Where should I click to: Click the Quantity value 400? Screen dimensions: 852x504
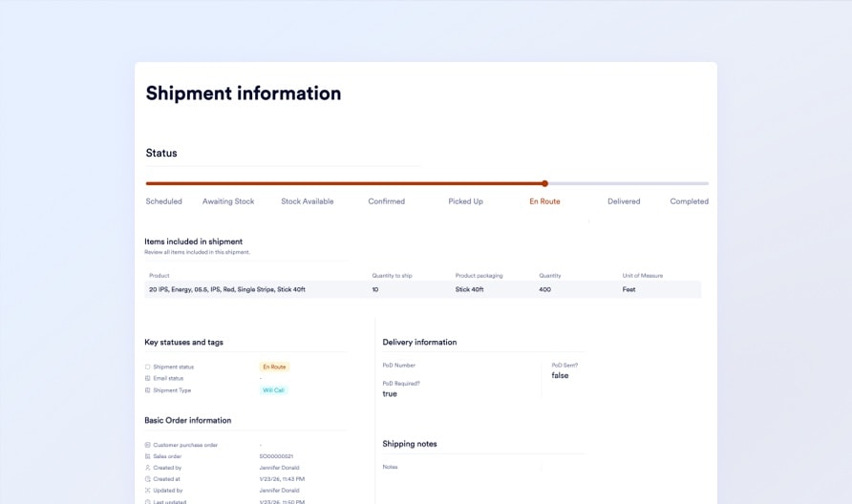[x=545, y=289]
